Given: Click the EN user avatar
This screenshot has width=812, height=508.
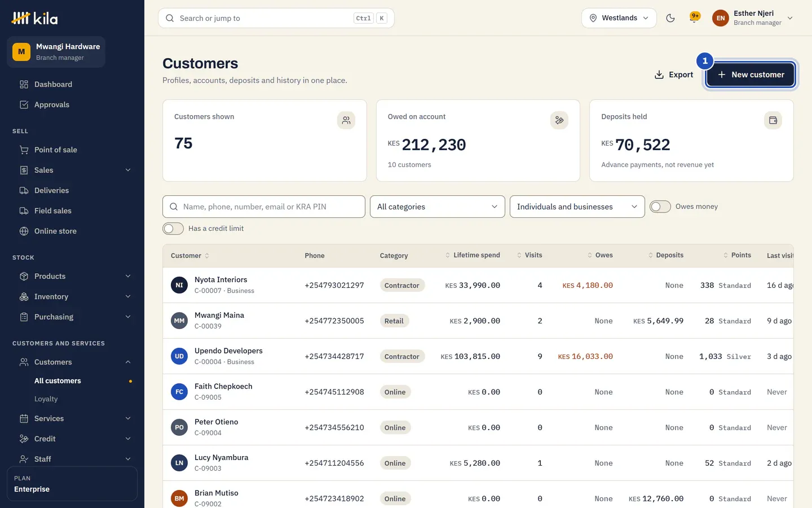Looking at the screenshot, I should [721, 18].
